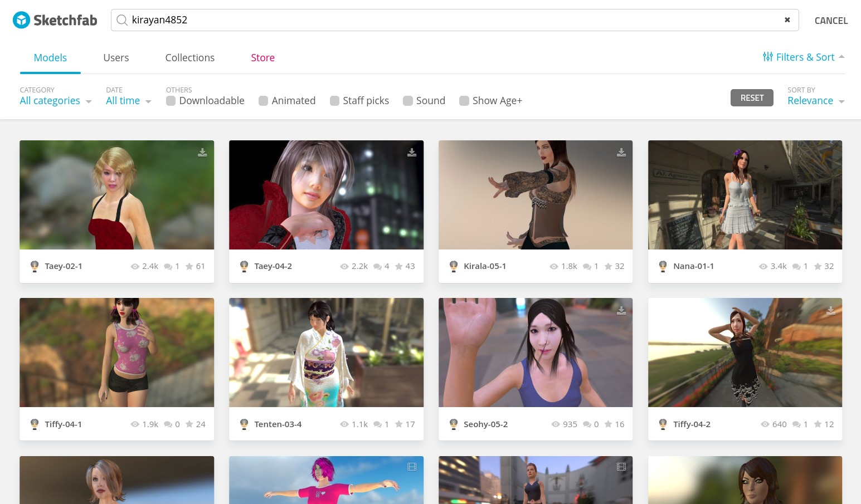Image resolution: width=861 pixels, height=504 pixels.
Task: Click author avatar beside Taey-02-1
Action: click(35, 266)
